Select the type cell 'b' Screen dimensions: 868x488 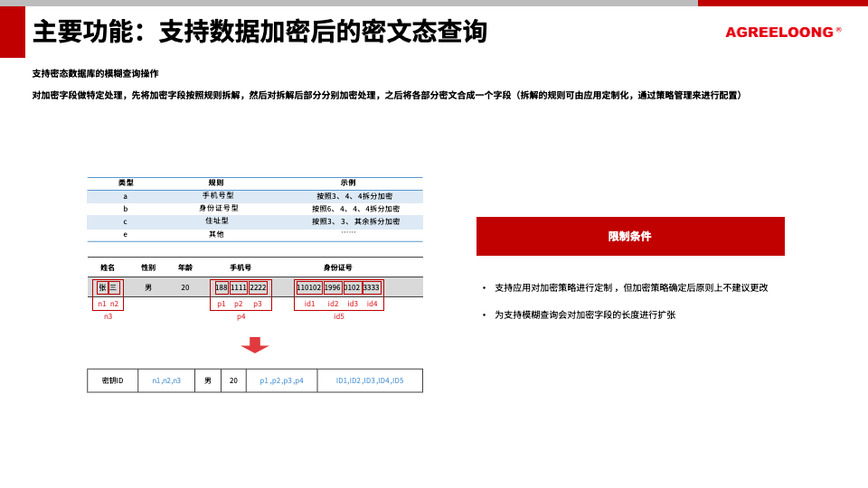pyautogui.click(x=125, y=209)
